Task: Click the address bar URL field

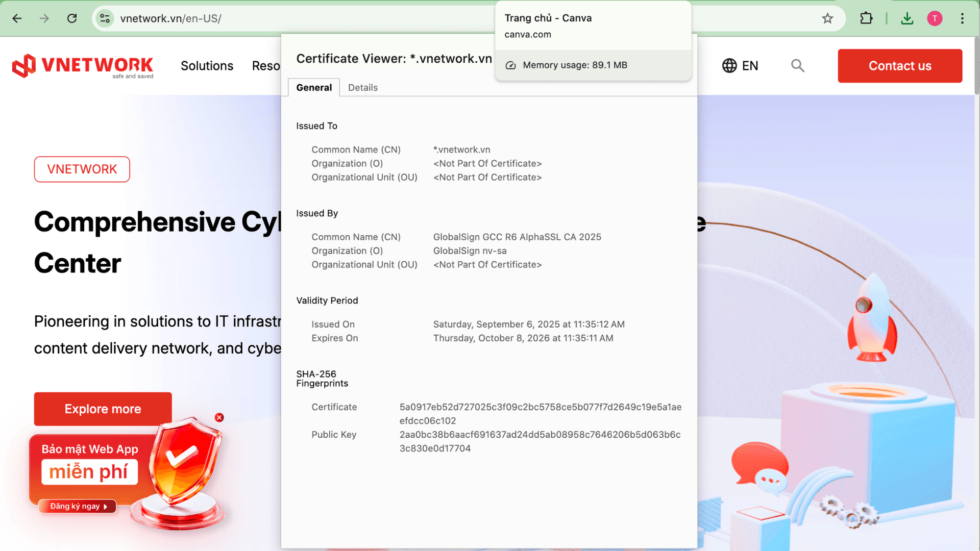Action: coord(306,18)
